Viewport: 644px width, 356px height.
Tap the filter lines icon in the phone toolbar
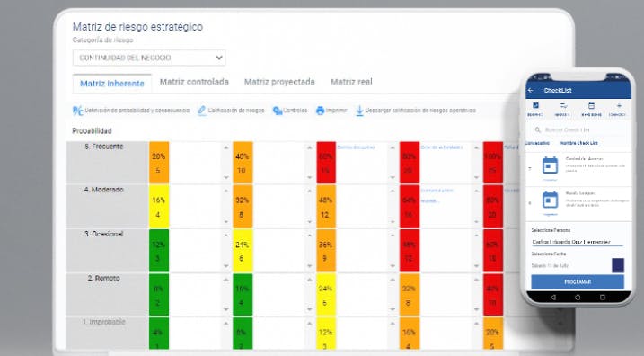pos(563,106)
